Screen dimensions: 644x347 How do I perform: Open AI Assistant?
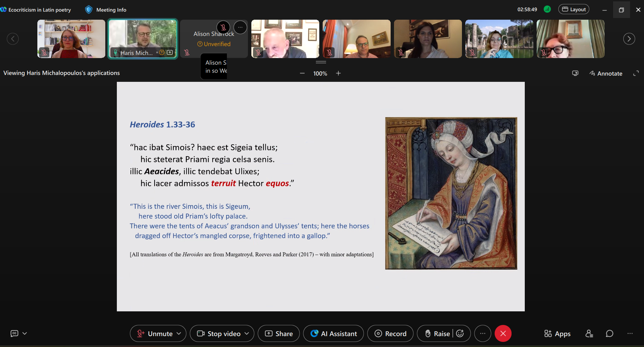coord(334,334)
